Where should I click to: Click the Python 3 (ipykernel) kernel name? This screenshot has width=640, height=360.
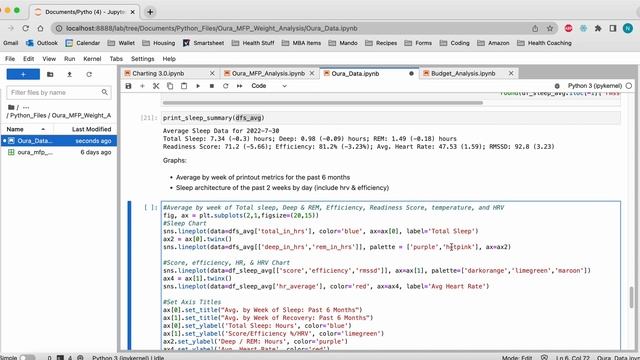click(595, 86)
